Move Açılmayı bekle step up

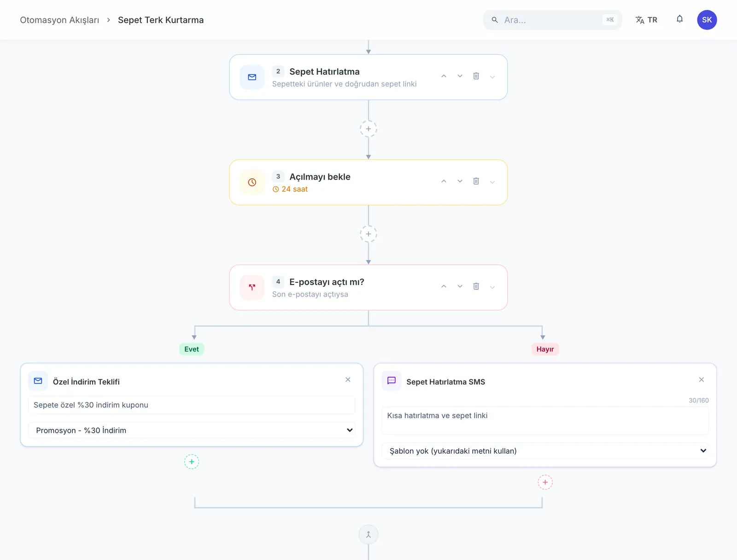click(x=444, y=181)
